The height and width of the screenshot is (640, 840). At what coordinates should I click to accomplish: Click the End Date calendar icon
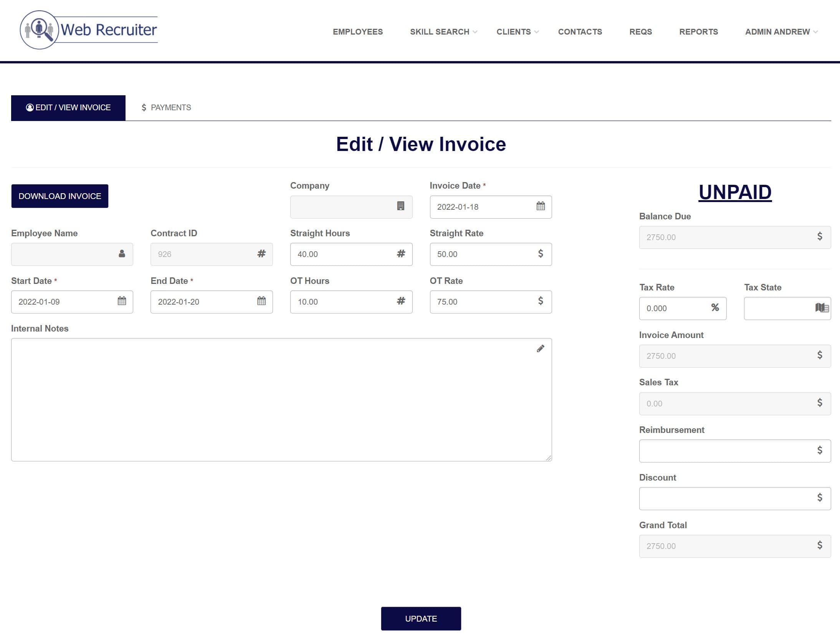[x=261, y=301]
